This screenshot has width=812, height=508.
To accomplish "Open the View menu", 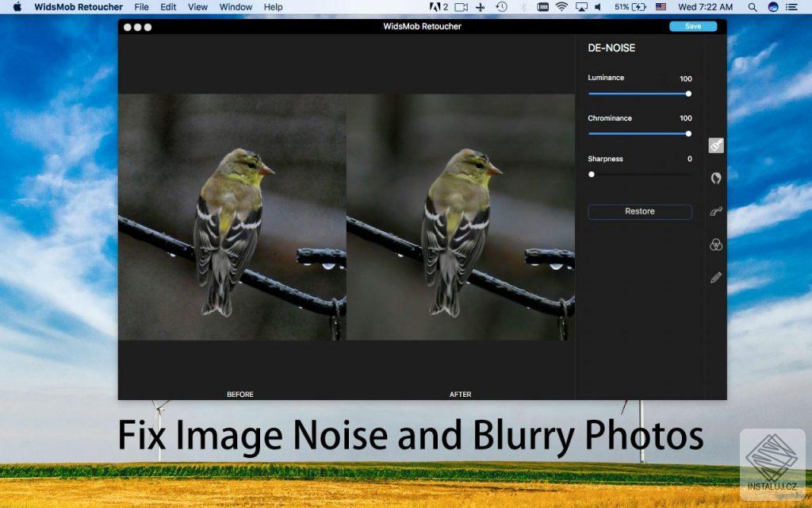I will (197, 6).
